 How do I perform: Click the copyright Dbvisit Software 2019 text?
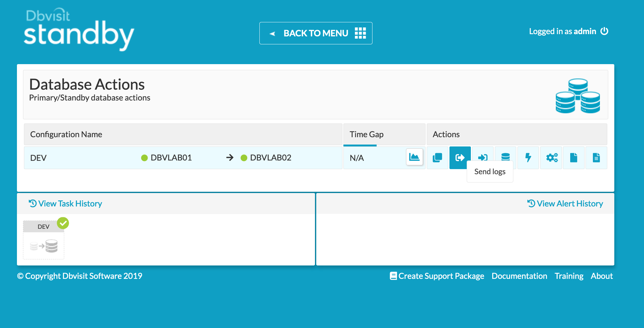point(80,276)
